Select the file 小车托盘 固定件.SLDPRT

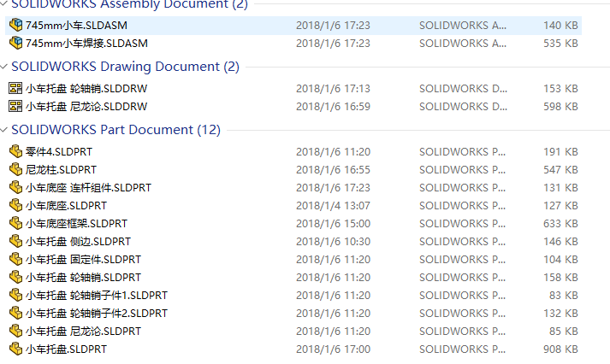tap(83, 259)
